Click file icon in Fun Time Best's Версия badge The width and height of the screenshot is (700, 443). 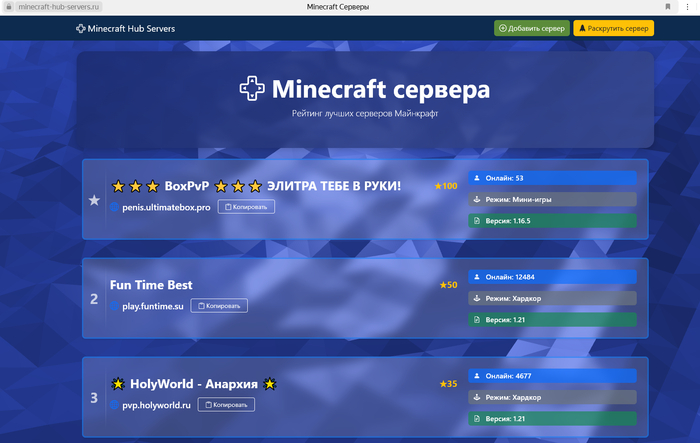click(477, 320)
